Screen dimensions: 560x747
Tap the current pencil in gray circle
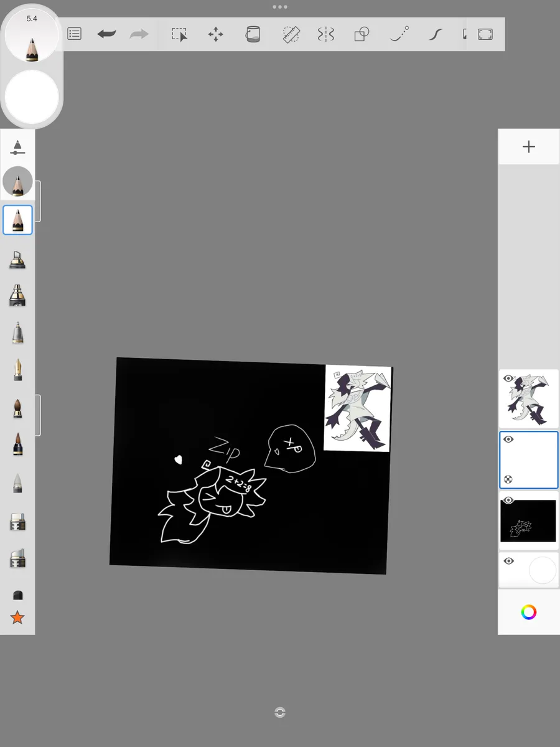pyautogui.click(x=17, y=182)
